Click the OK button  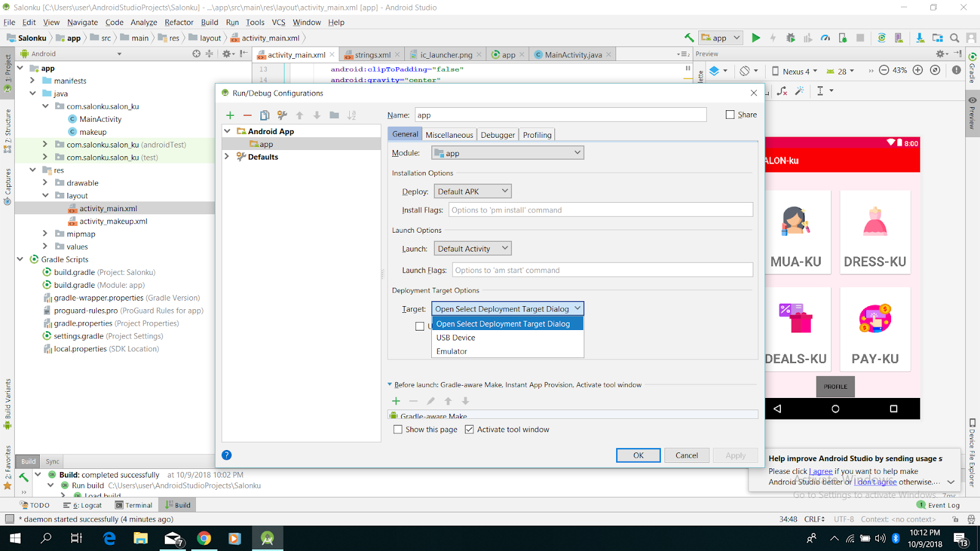638,455
